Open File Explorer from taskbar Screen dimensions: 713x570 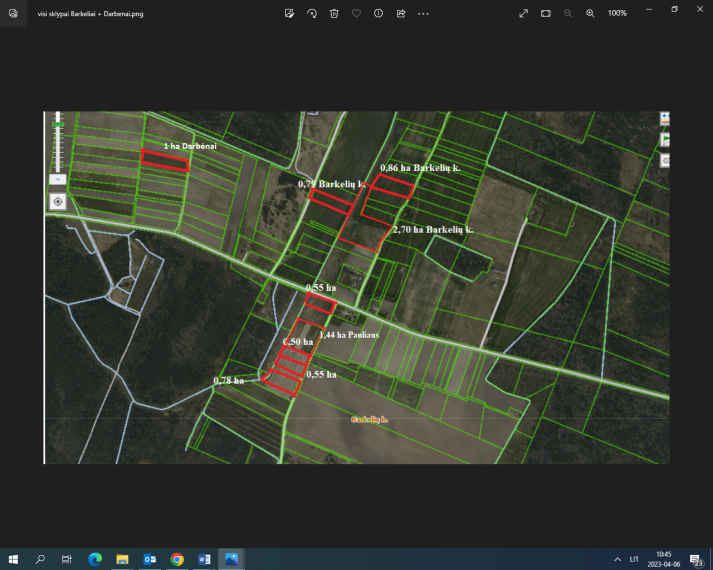pos(122,559)
